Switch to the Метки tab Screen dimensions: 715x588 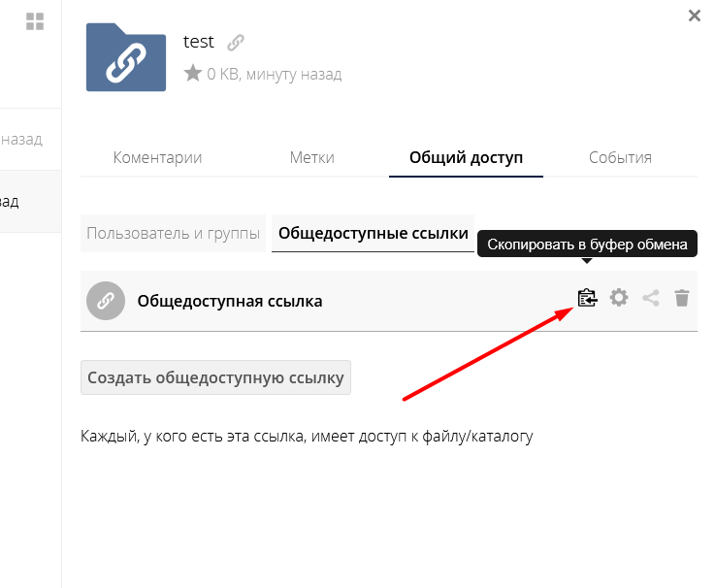coord(311,157)
